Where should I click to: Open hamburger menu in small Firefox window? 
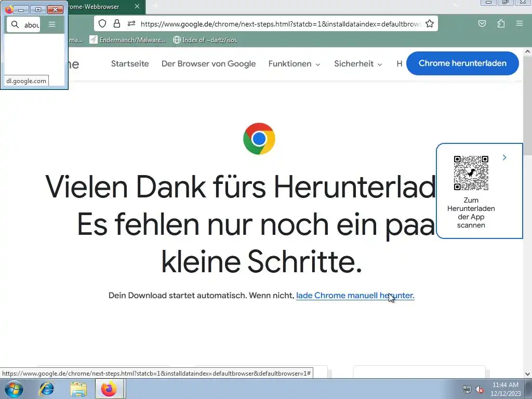pyautogui.click(x=52, y=24)
